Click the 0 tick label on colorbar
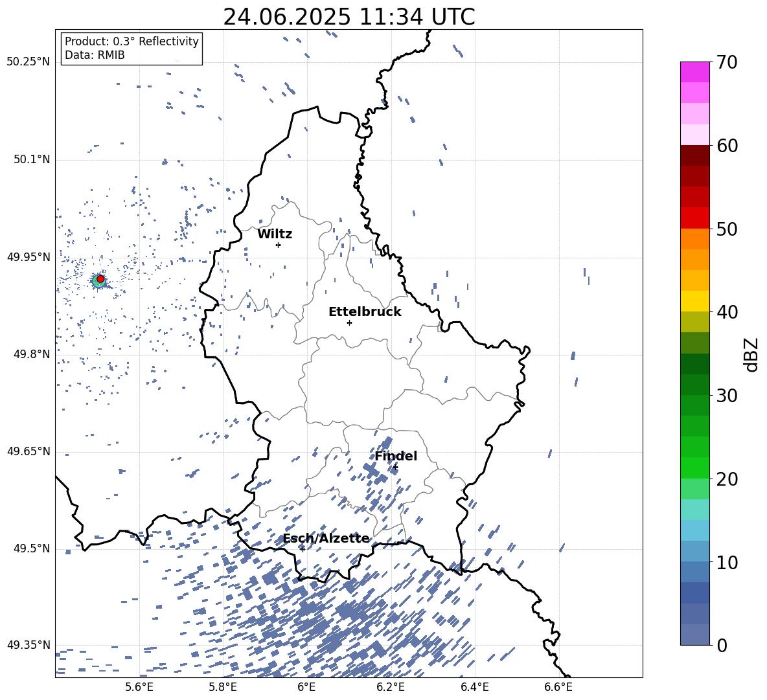 722,645
